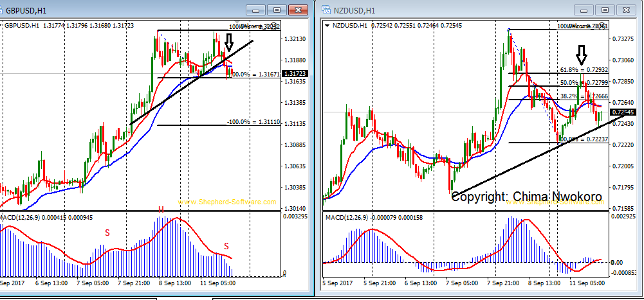Maximize the NZDUSD,H1 chart window

click(x=605, y=10)
